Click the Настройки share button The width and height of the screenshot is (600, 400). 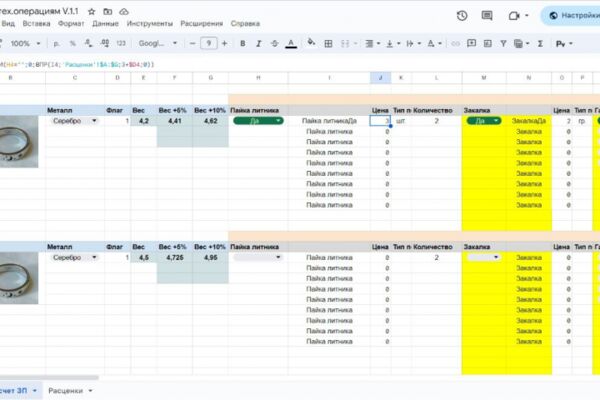pos(572,16)
